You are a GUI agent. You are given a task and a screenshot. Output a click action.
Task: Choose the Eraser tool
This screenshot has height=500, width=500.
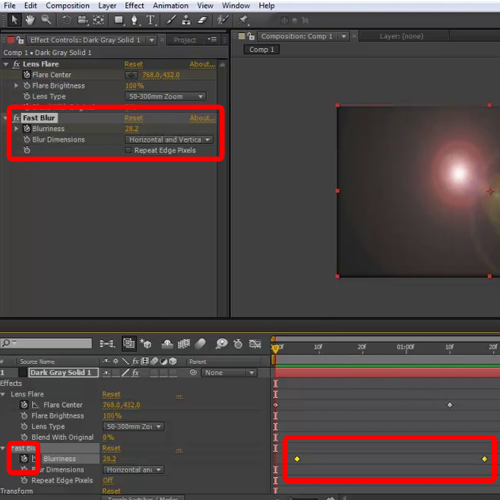[x=202, y=20]
